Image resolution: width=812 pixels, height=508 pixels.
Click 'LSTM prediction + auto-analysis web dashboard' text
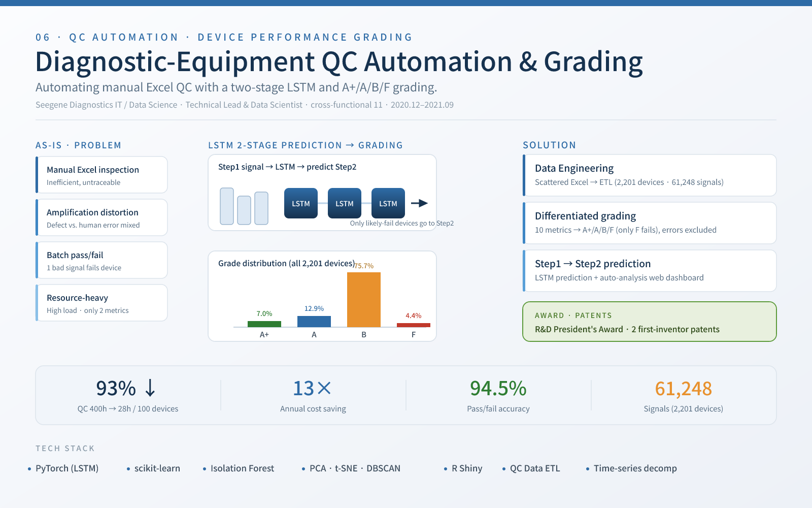pyautogui.click(x=619, y=277)
